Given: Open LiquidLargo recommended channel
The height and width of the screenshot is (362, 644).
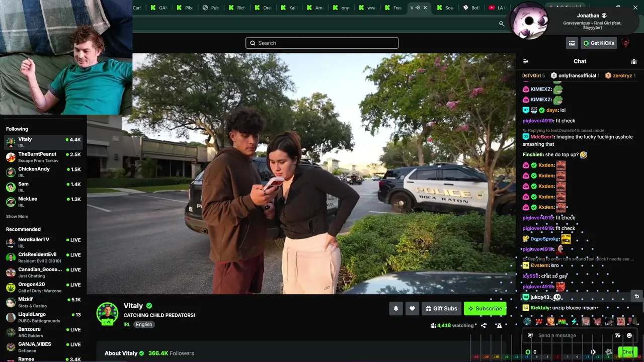Looking at the screenshot, I should click(x=43, y=317).
